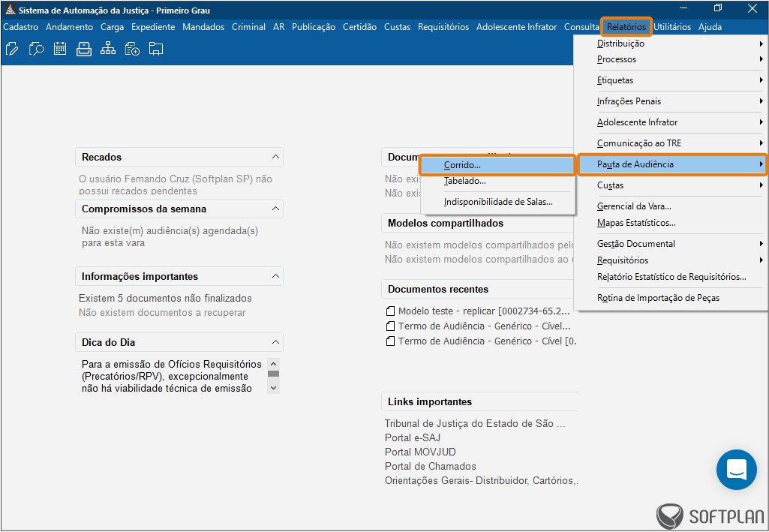
Task: Click the add document plus toolbar icon
Action: tap(132, 49)
